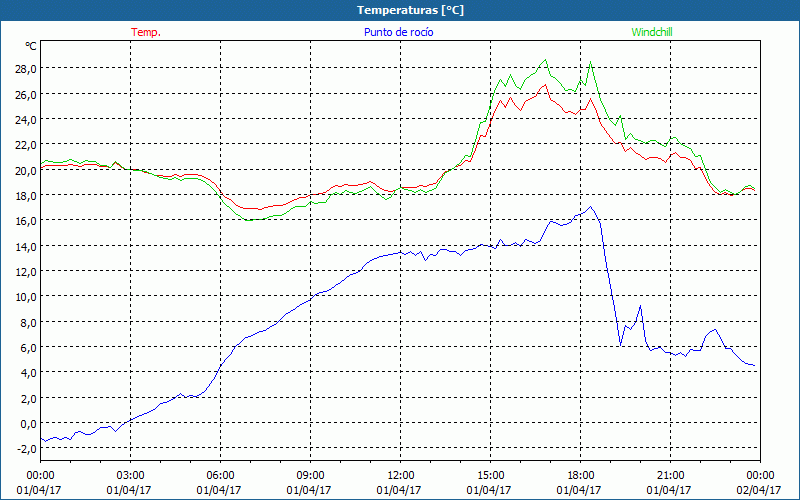The height and width of the screenshot is (500, 800).
Task: Click the 10,0 y-axis value
Action: (25, 297)
